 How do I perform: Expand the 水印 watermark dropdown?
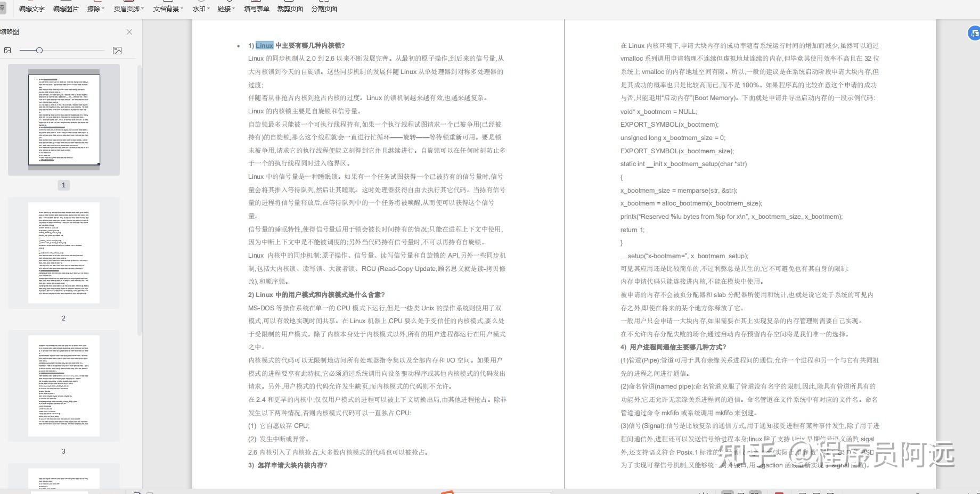click(x=201, y=9)
